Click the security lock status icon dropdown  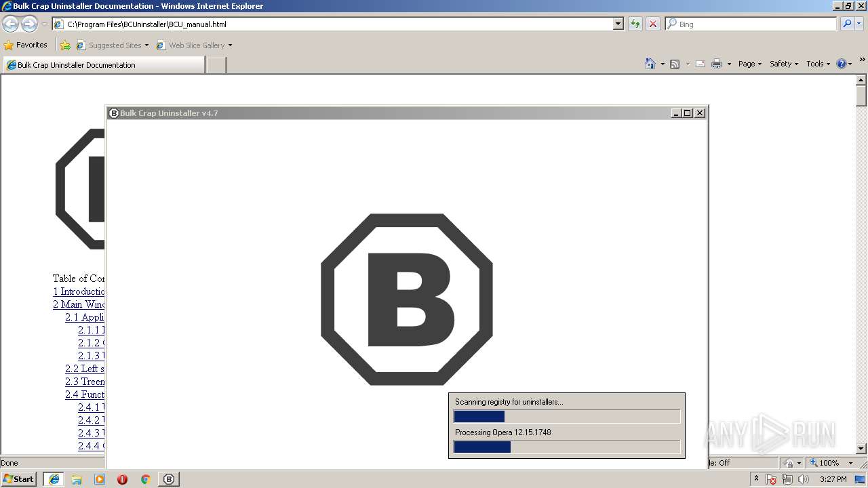[793, 463]
